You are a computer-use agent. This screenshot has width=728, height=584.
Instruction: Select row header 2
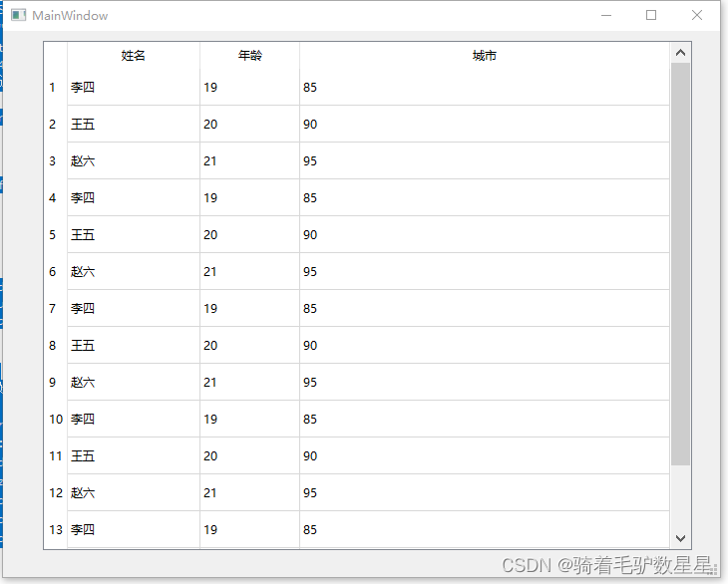[x=56, y=124]
